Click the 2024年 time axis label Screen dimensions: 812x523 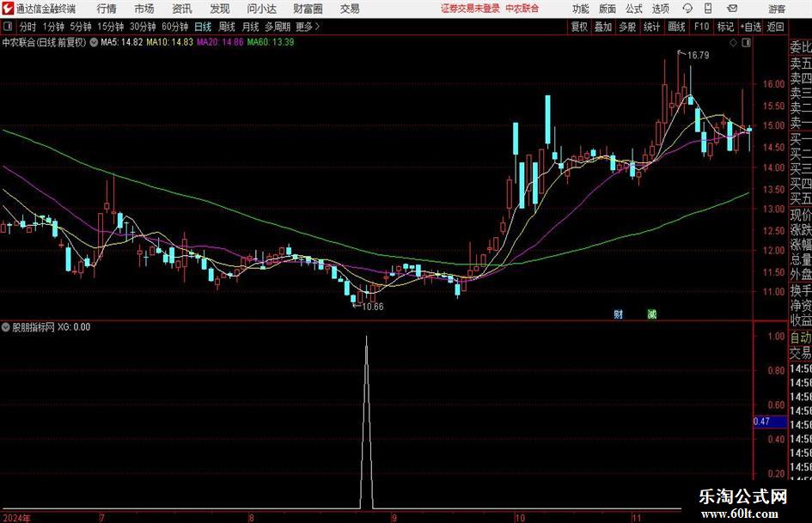[16, 518]
